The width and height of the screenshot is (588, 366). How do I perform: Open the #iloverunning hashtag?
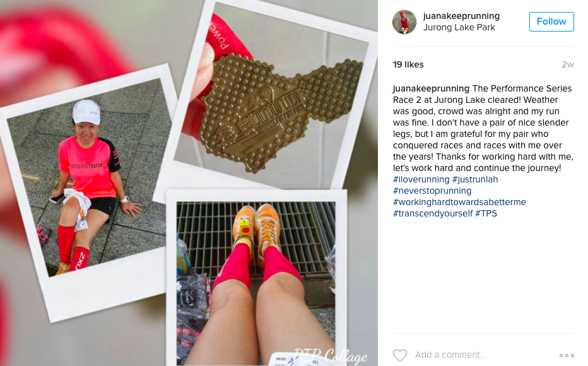(x=421, y=179)
